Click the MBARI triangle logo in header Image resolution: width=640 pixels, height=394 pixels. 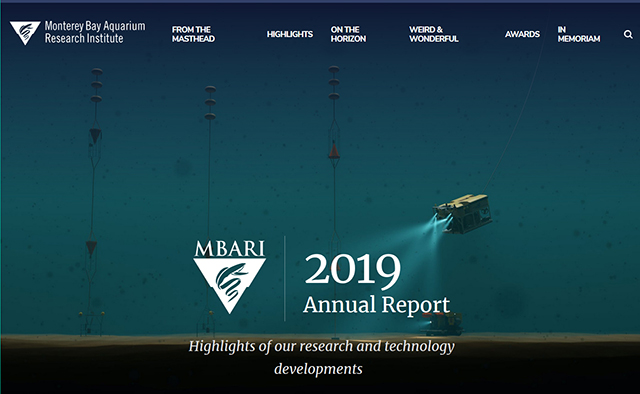coord(25,33)
